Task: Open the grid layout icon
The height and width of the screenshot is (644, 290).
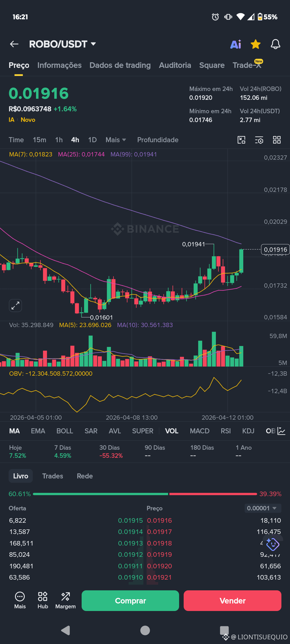Action: point(277,140)
